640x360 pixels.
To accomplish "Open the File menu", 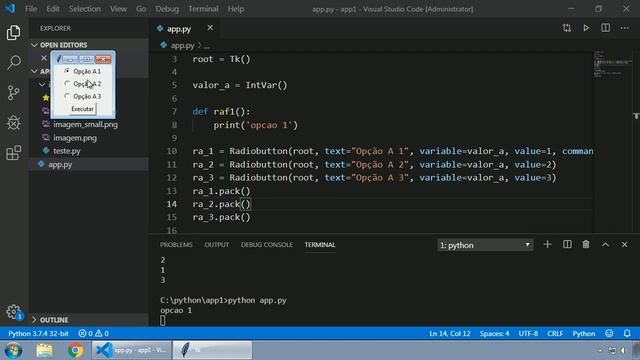I will point(31,9).
